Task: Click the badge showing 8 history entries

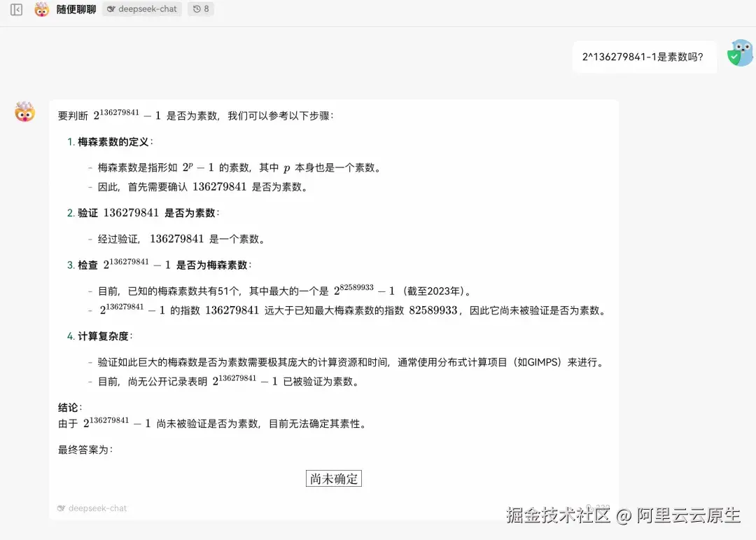Action: 201,9
